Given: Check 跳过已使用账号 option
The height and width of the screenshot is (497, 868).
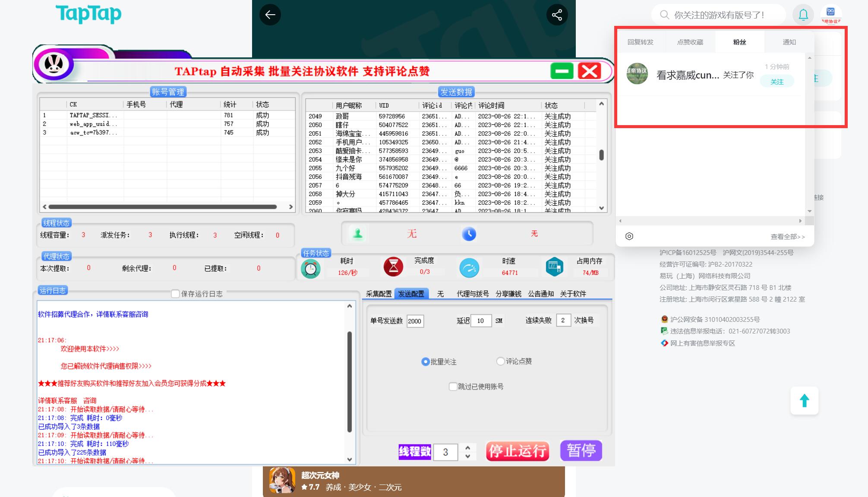Looking at the screenshot, I should [x=453, y=387].
